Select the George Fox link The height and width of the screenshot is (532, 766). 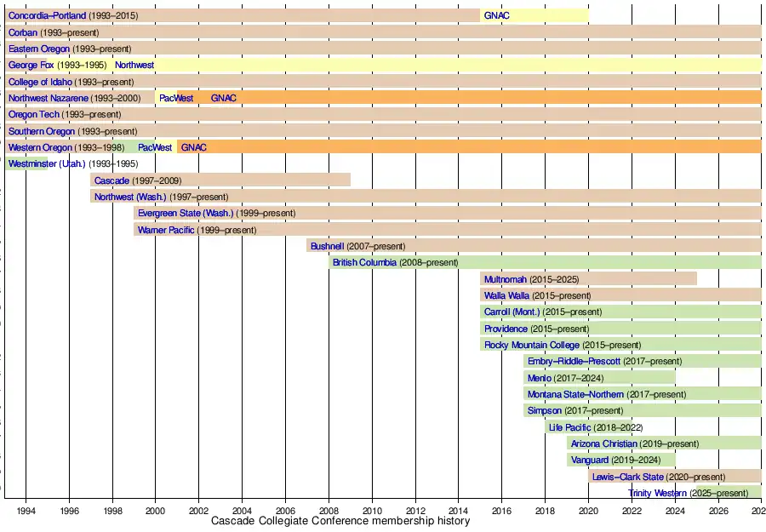tap(31, 66)
